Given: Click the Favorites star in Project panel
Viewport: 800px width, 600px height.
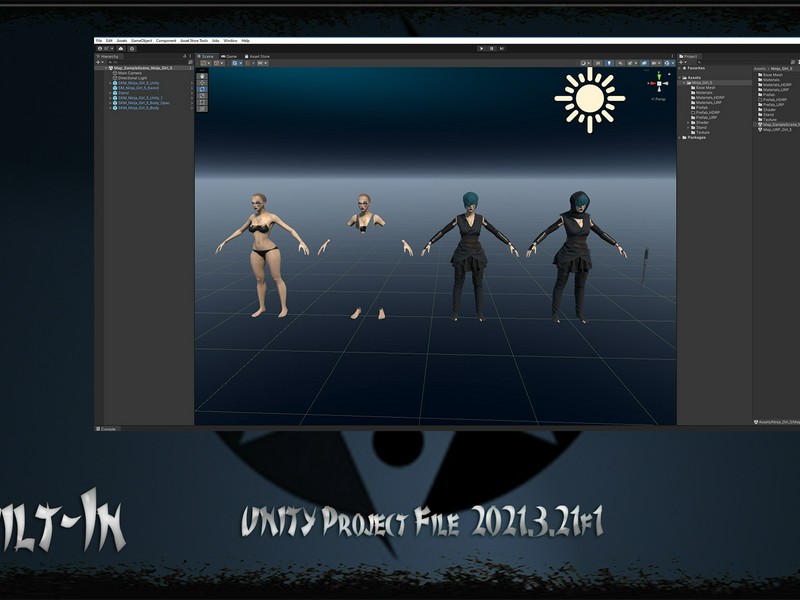Looking at the screenshot, I should click(x=685, y=68).
